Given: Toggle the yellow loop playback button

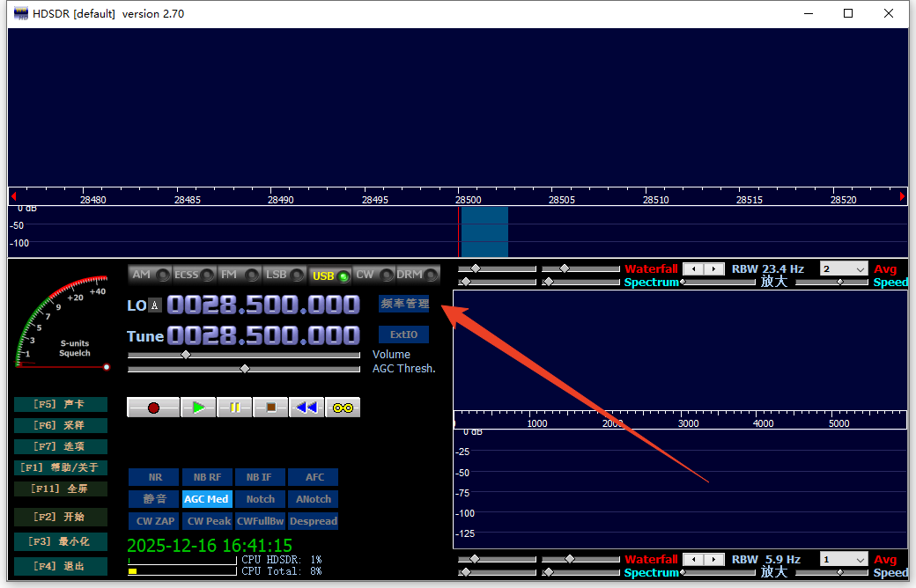Looking at the screenshot, I should [x=343, y=408].
